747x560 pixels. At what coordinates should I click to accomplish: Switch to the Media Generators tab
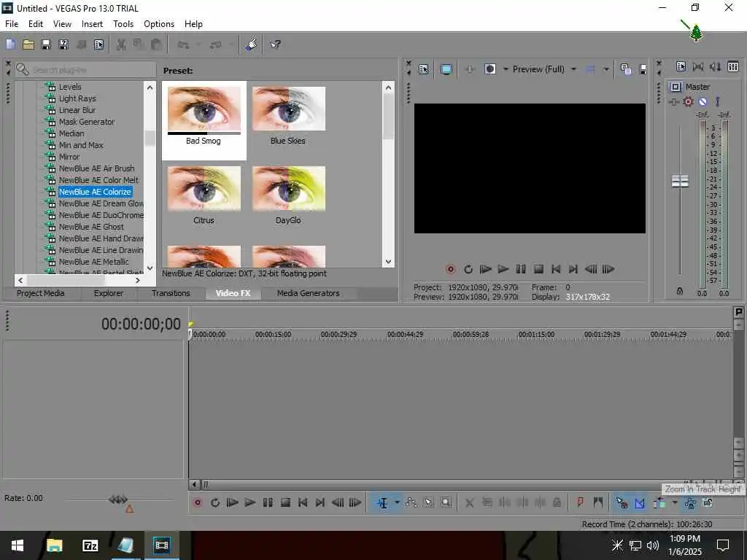[x=309, y=293]
